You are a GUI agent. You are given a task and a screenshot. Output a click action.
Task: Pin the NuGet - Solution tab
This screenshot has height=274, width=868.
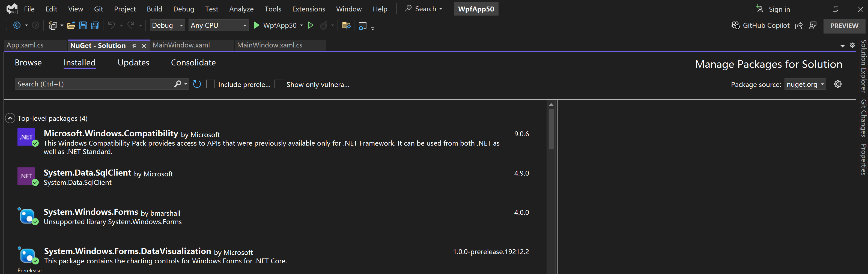(x=134, y=46)
